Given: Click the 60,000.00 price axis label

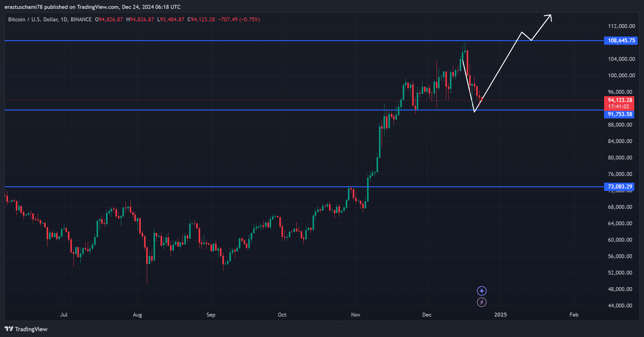Looking at the screenshot, I should click(620, 240).
